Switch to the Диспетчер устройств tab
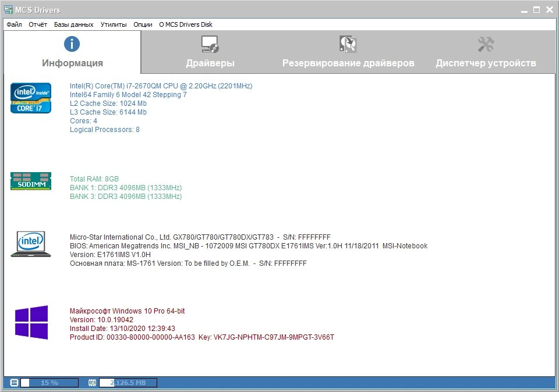The height and width of the screenshot is (392, 559). tap(486, 52)
